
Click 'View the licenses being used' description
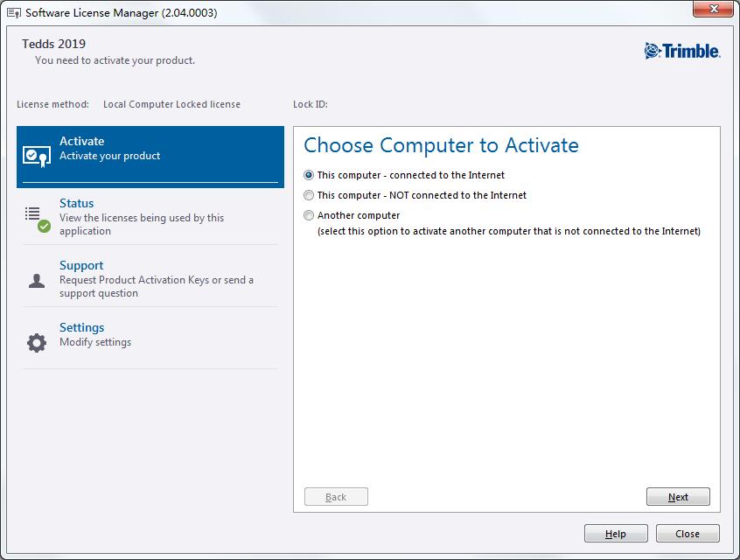click(x=142, y=224)
